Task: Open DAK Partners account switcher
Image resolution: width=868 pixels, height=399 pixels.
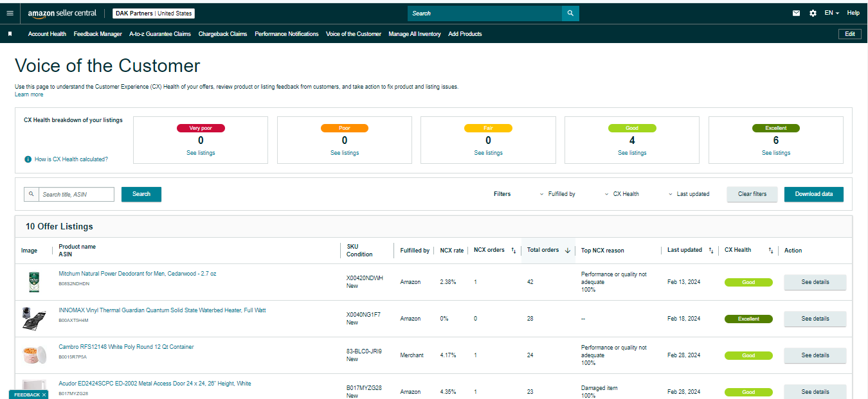Action: [154, 13]
